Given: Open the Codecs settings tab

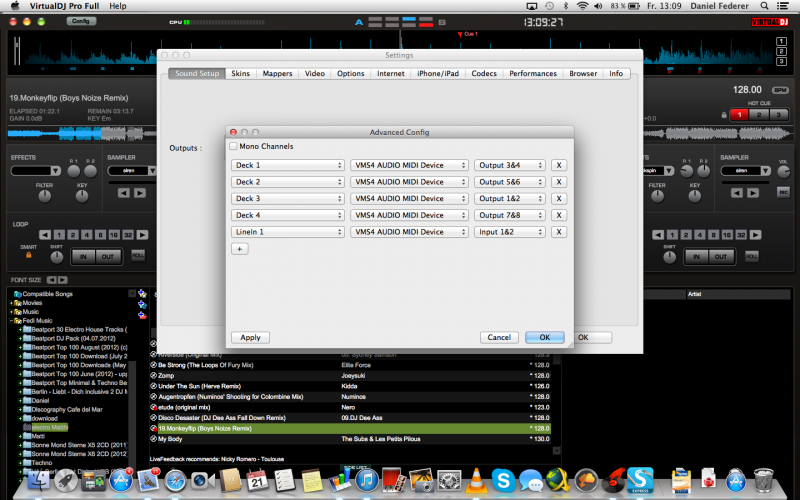Looking at the screenshot, I should [x=484, y=73].
